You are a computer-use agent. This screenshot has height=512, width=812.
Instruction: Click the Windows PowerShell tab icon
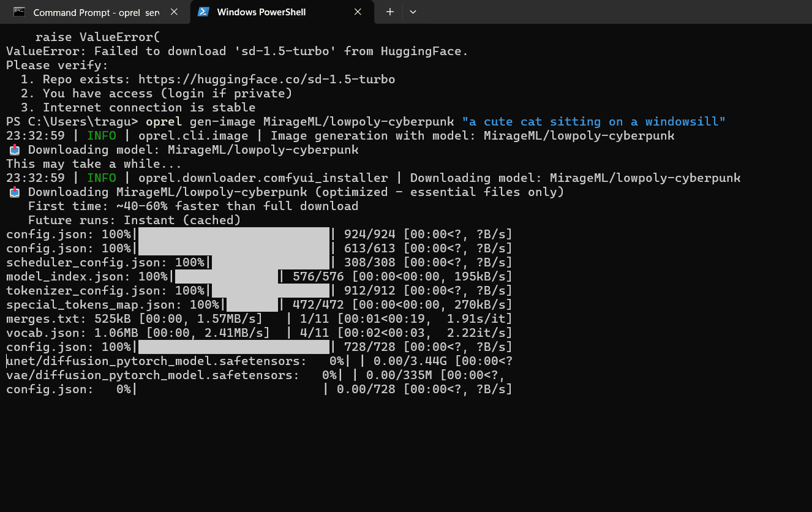tap(203, 11)
